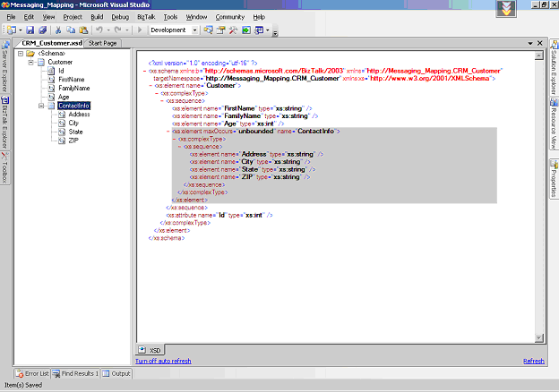The image size is (559, 392).
Task: Open the Toolbox side tab
Action: pyautogui.click(x=5, y=167)
